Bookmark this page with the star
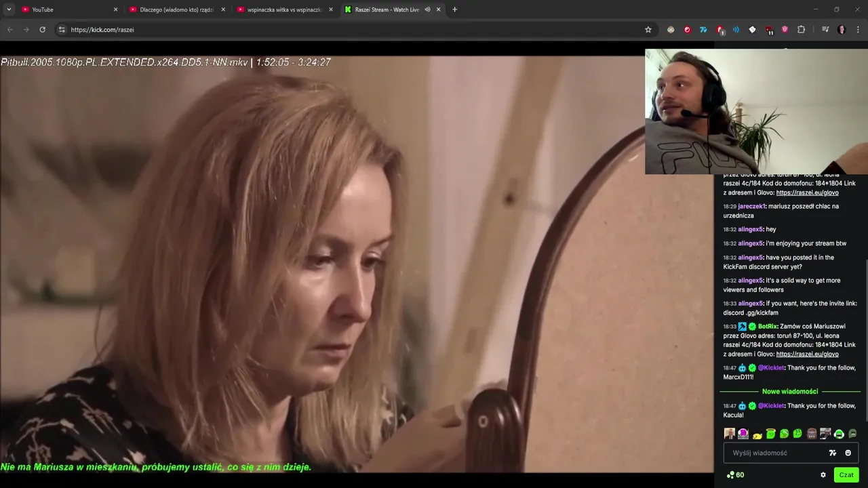The width and height of the screenshot is (868, 488). pos(648,30)
